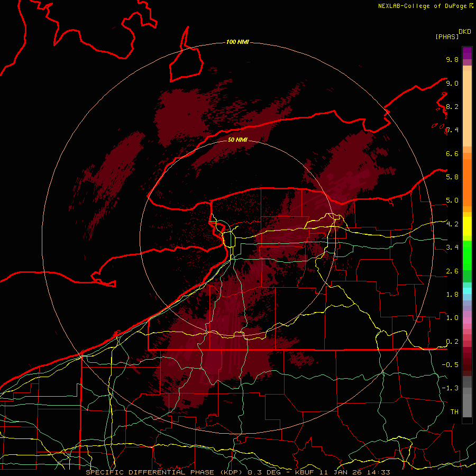Pick the peach segment of the color bar
The height and width of the screenshot is (476, 476).
[x=467, y=109]
